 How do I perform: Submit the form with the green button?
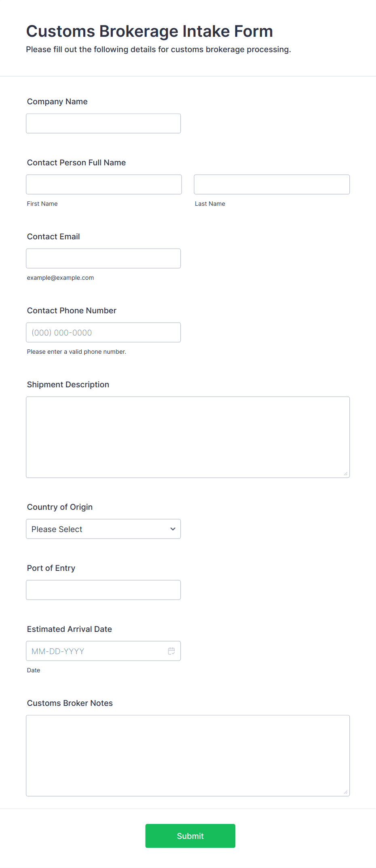pyautogui.click(x=190, y=836)
